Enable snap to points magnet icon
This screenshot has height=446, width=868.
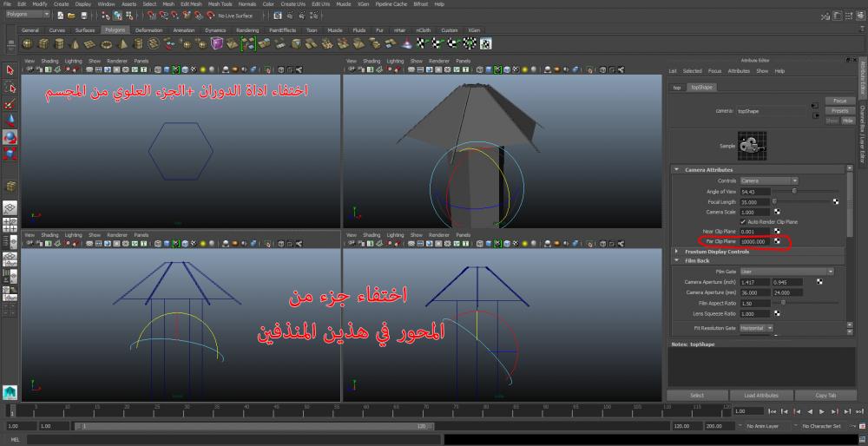[x=176, y=15]
